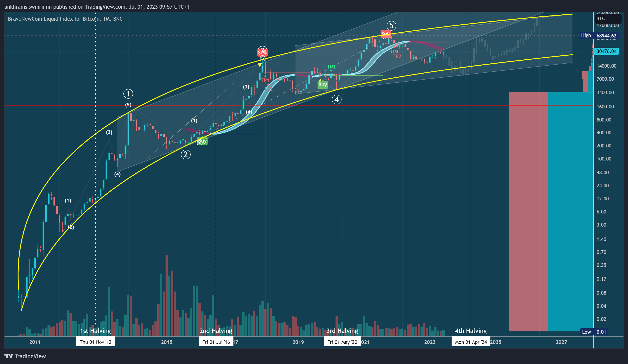
Task: Click the 3.00 price axis level
Action: pyautogui.click(x=601, y=225)
